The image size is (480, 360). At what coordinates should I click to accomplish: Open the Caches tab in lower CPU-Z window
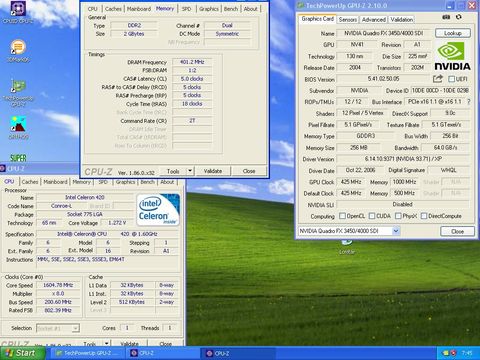[30, 182]
